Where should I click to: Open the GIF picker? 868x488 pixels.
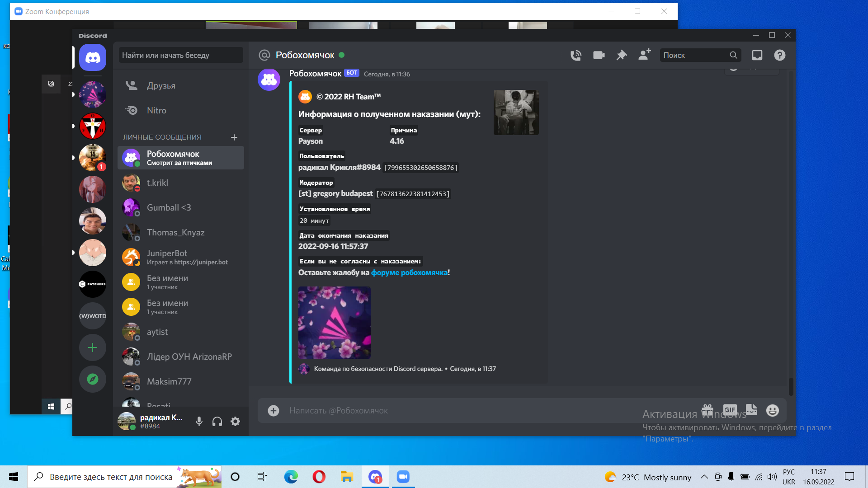tap(730, 410)
